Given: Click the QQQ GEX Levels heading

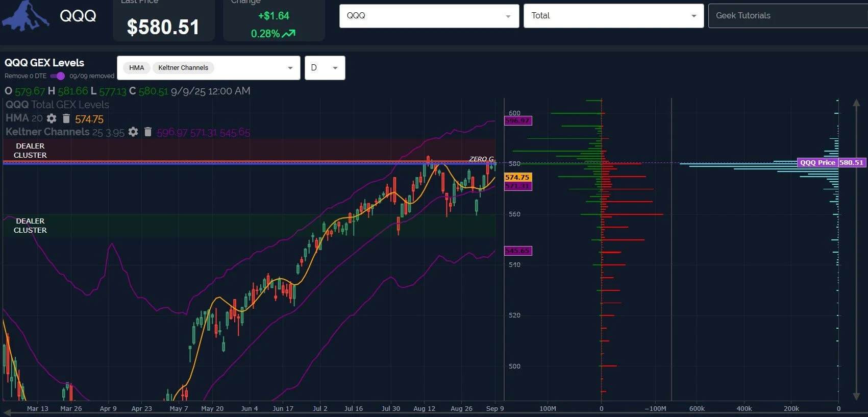Looking at the screenshot, I should 44,63.
